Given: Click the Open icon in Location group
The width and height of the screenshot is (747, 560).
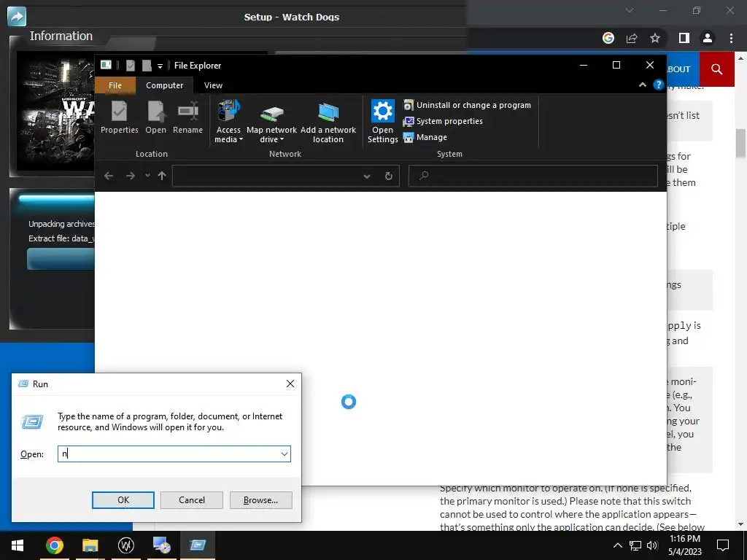Looking at the screenshot, I should pyautogui.click(x=156, y=117).
